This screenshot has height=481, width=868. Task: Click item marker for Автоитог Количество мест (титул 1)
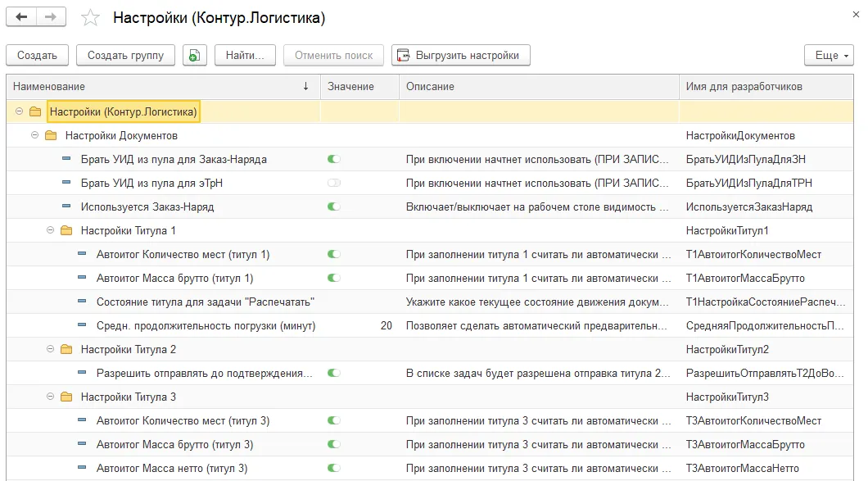tap(82, 254)
